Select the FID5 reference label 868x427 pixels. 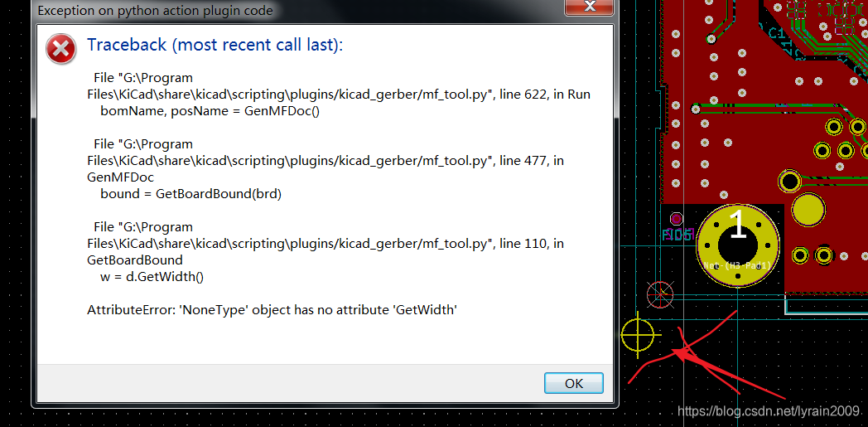[x=678, y=235]
